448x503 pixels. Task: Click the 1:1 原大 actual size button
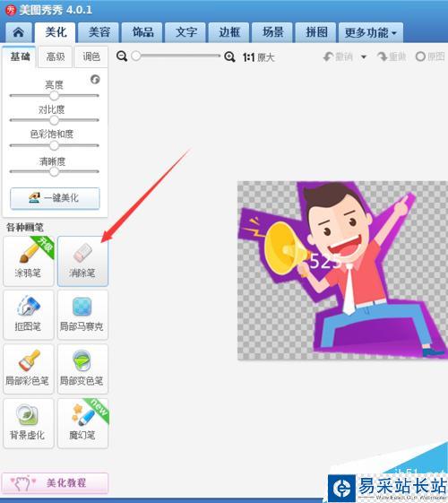tap(259, 57)
